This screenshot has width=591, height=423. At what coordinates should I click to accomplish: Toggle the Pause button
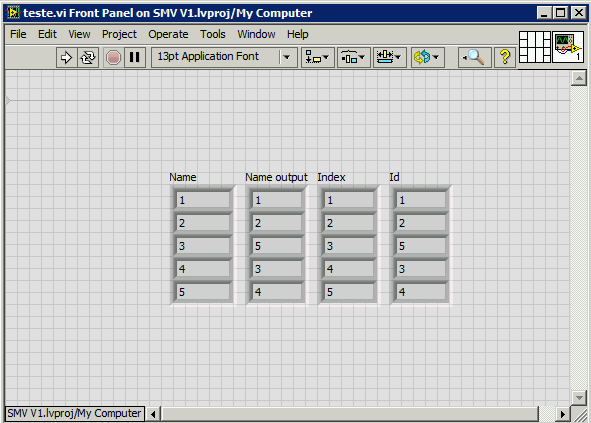point(135,58)
